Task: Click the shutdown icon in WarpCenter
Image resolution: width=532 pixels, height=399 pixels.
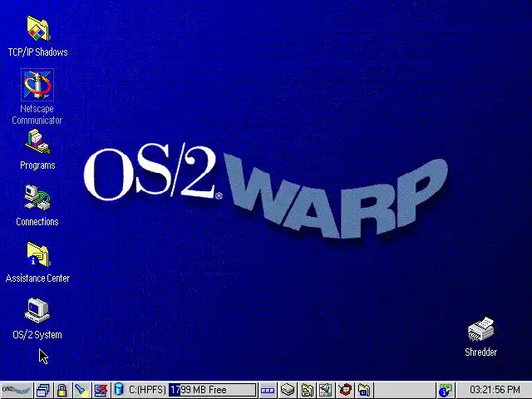Action: (101, 390)
